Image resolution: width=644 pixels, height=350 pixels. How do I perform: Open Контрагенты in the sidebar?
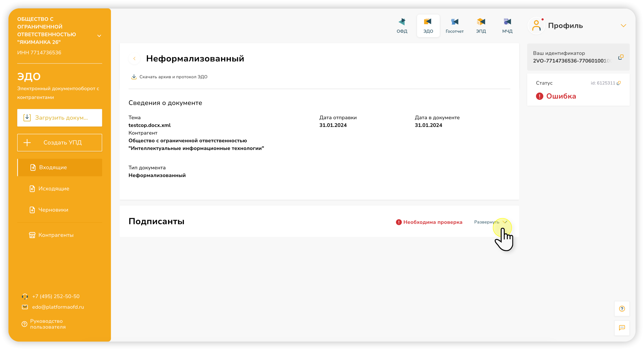(x=56, y=235)
